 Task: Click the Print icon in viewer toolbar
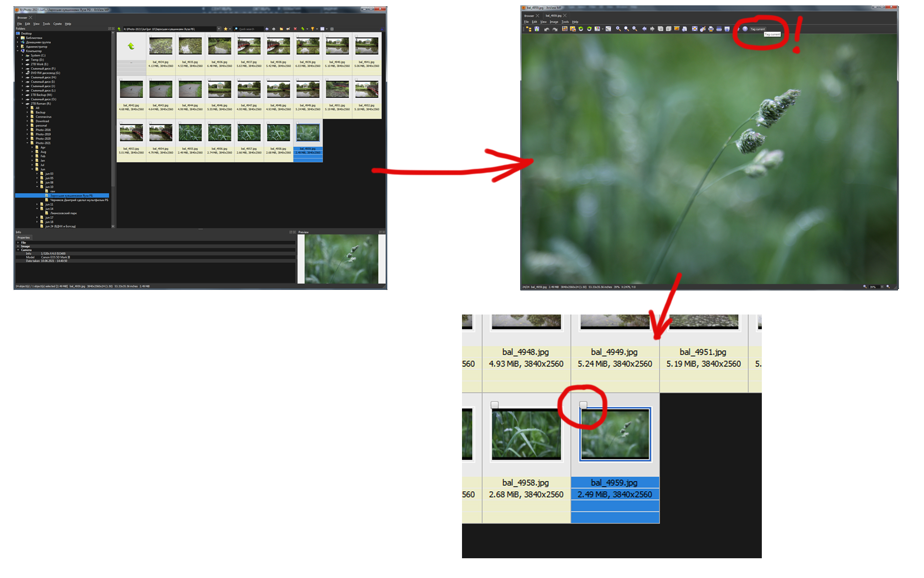coord(711,29)
